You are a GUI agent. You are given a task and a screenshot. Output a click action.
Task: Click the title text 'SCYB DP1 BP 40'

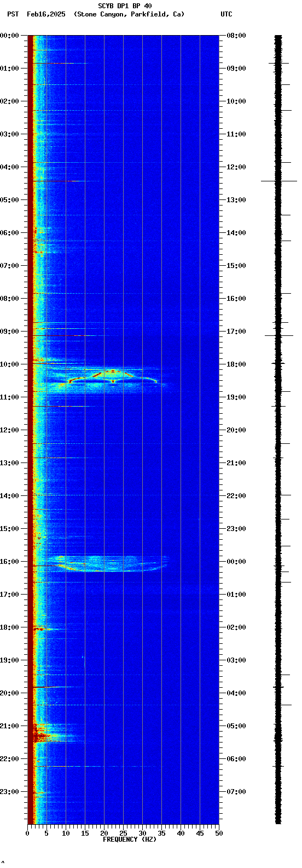click(x=125, y=6)
